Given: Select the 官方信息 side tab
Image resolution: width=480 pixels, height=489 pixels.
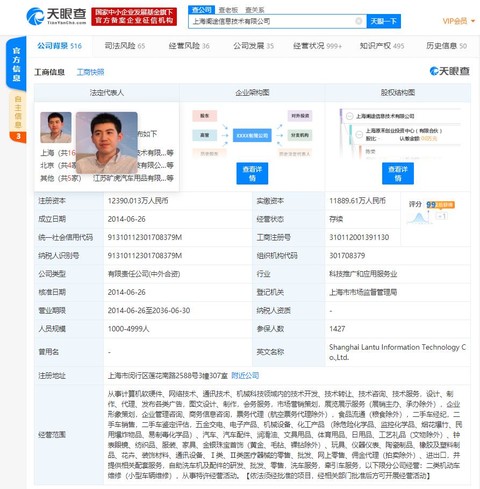Looking at the screenshot, I should (16, 64).
